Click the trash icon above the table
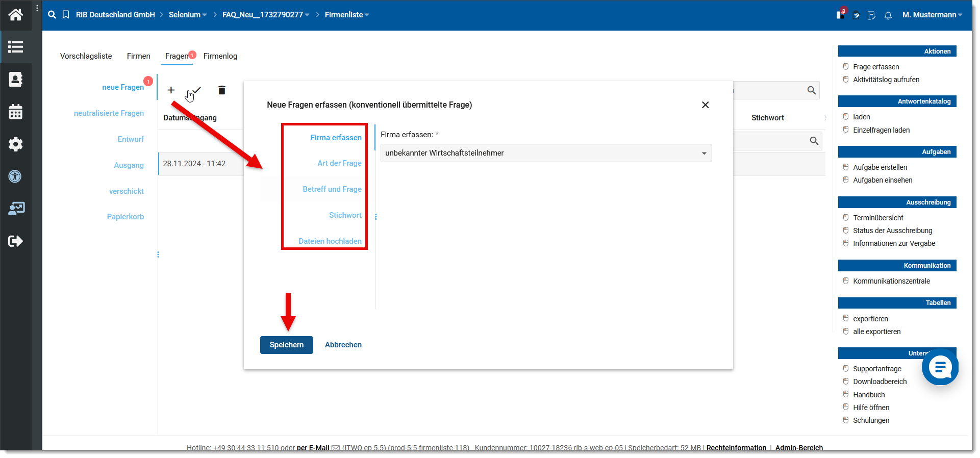Screen dimensions: 980x458 (221, 90)
